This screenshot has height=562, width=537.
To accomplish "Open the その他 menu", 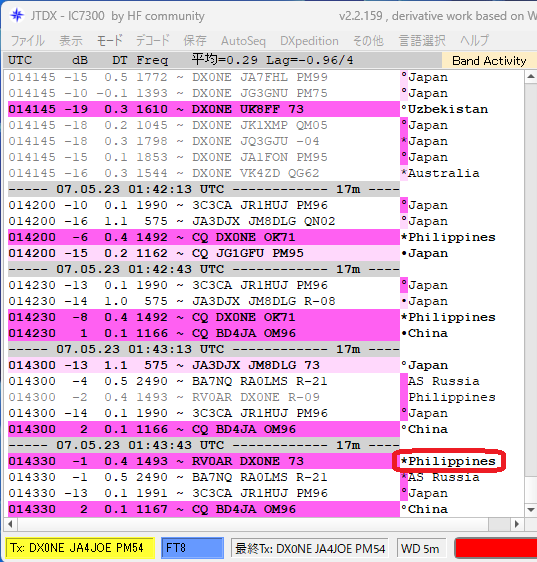I will click(368, 41).
